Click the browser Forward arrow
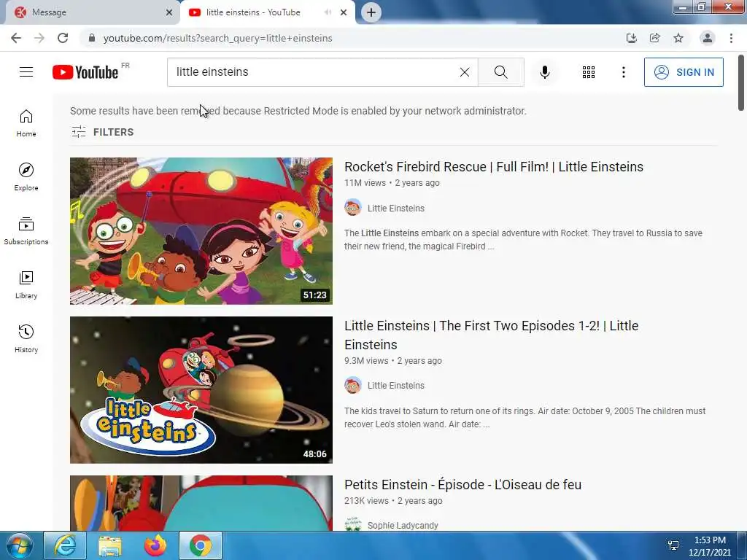 39,38
